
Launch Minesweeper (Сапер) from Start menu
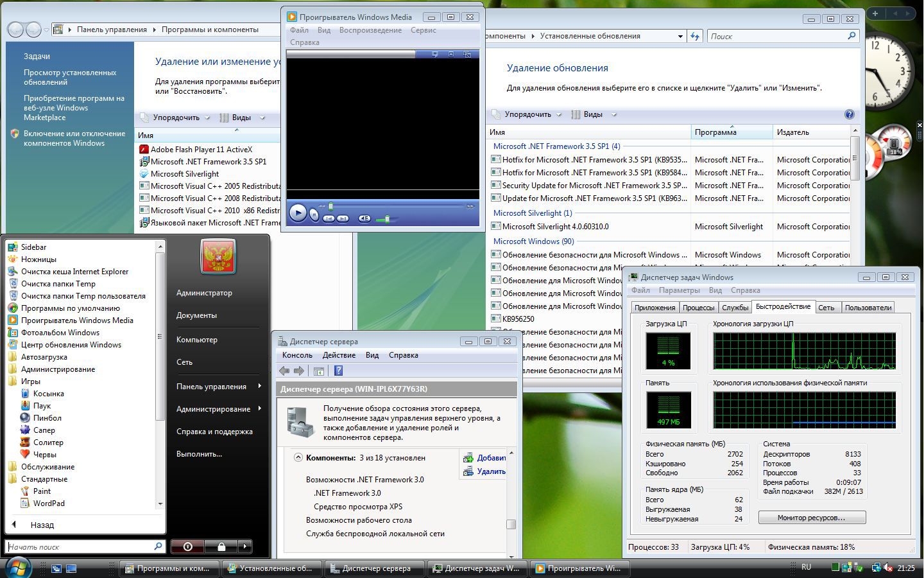(44, 430)
